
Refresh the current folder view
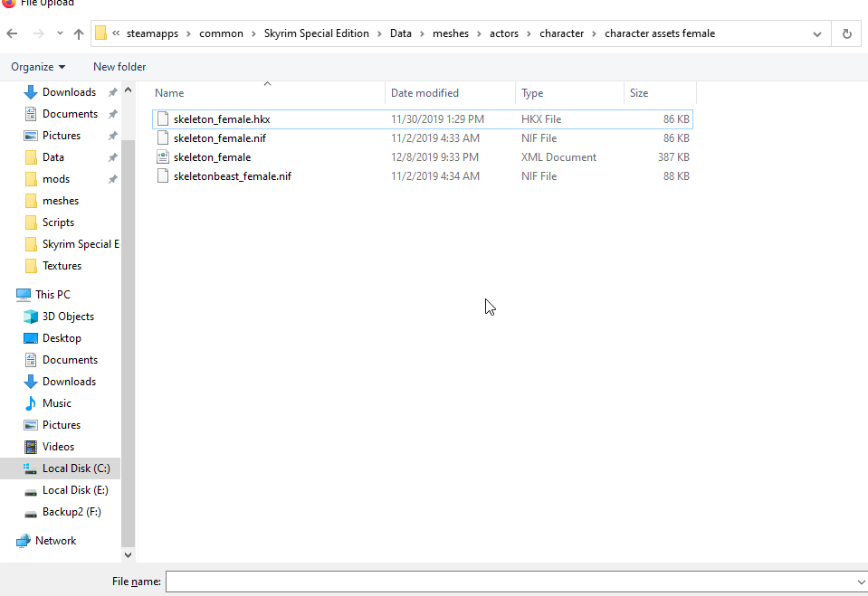[846, 33]
